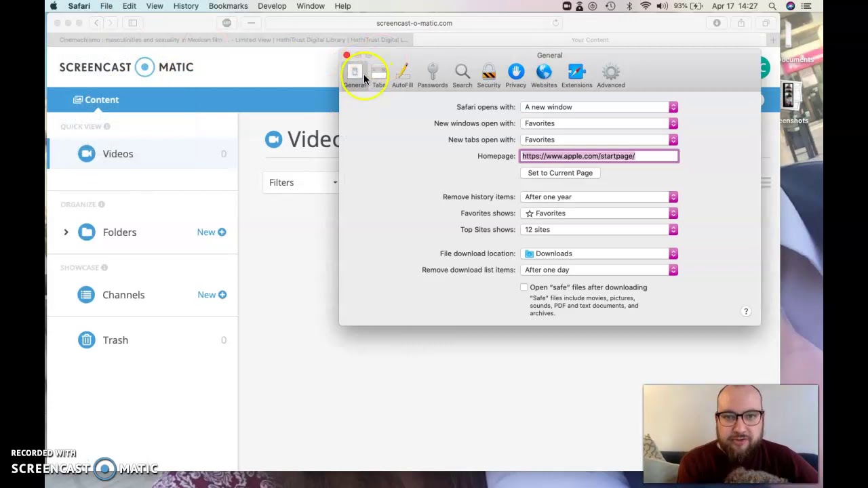
Task: Show all tabs overview icon
Action: tap(766, 23)
